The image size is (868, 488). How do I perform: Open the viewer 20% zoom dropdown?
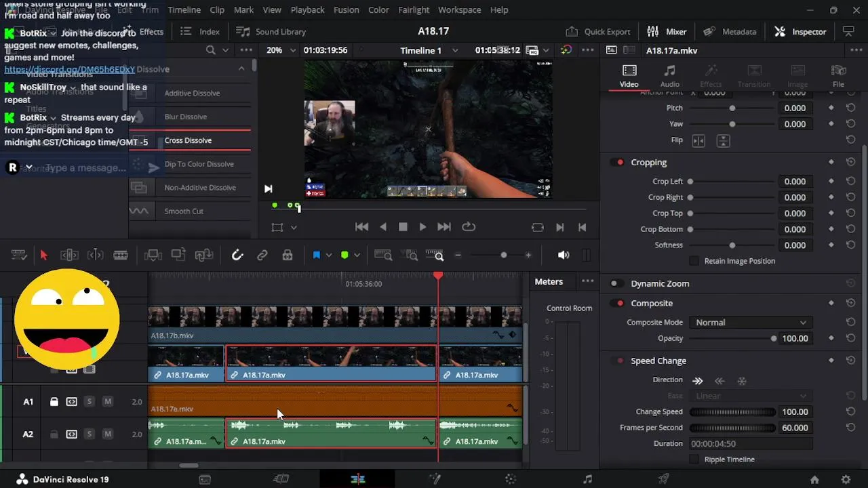click(x=293, y=51)
